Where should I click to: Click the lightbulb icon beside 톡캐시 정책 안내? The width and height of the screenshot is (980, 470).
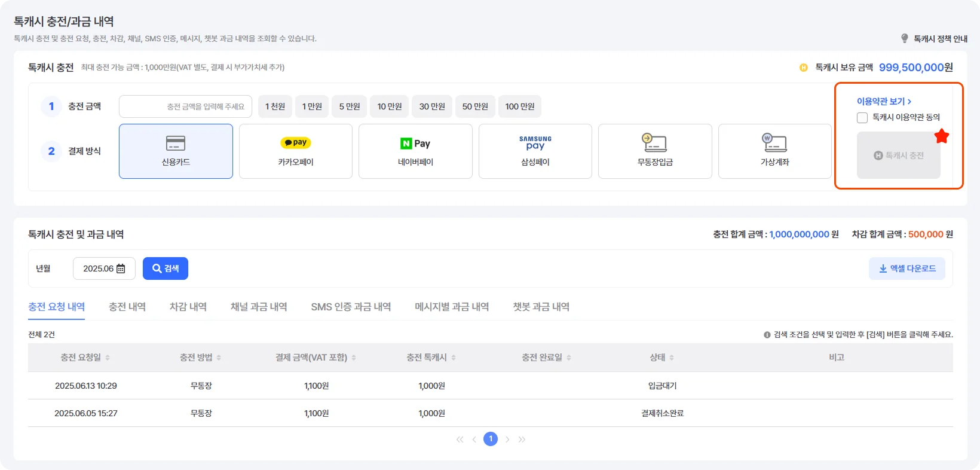[x=905, y=38]
